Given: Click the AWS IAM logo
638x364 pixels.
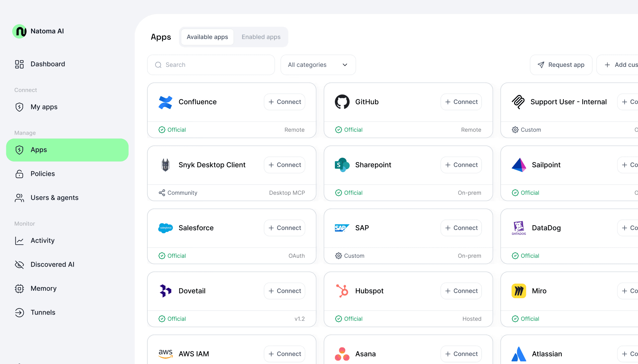Looking at the screenshot, I should [165, 354].
